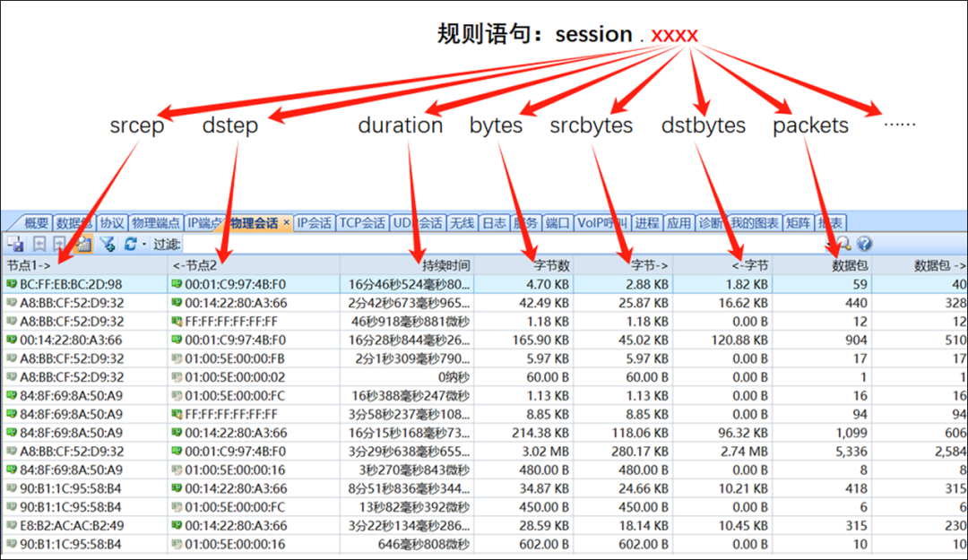Image resolution: width=968 pixels, height=560 pixels.
Task: Click the duration 46秒918毫秒881微秒
Action: [x=411, y=322]
